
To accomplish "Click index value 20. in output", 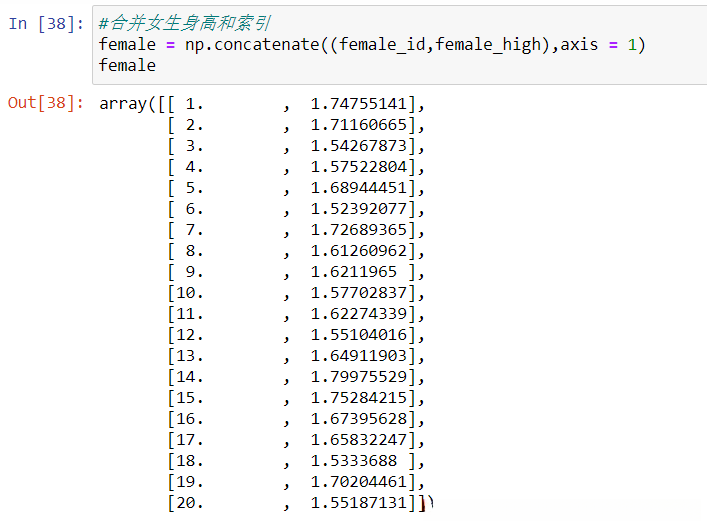I will coord(190,503).
